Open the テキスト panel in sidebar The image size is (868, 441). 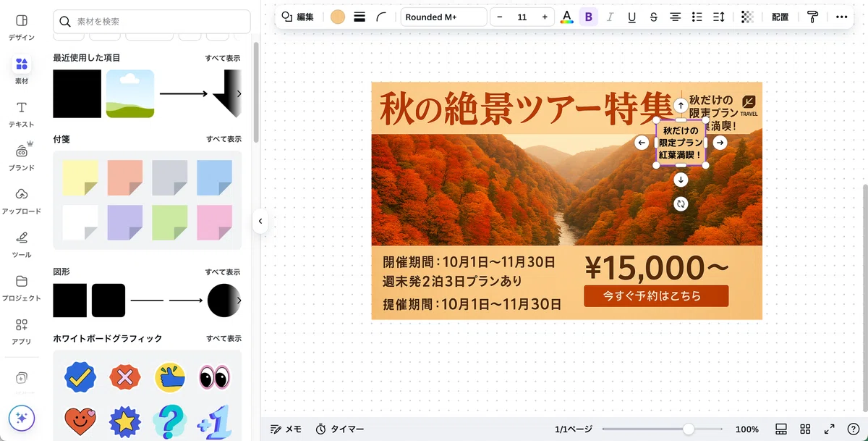click(21, 114)
